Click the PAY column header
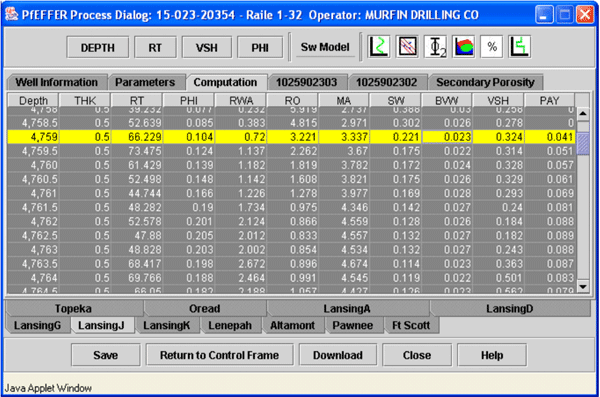Viewport: 600px width, 397px height. coord(549,101)
